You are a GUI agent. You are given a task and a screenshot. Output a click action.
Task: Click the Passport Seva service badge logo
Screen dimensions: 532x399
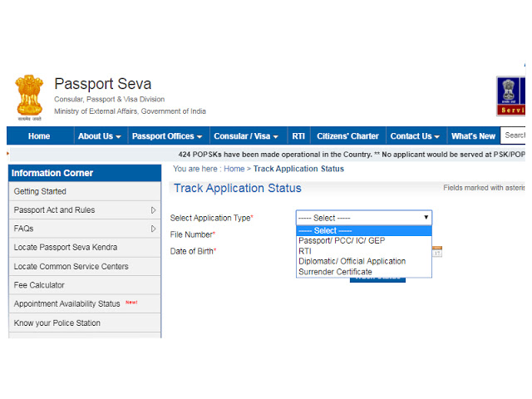(x=511, y=96)
